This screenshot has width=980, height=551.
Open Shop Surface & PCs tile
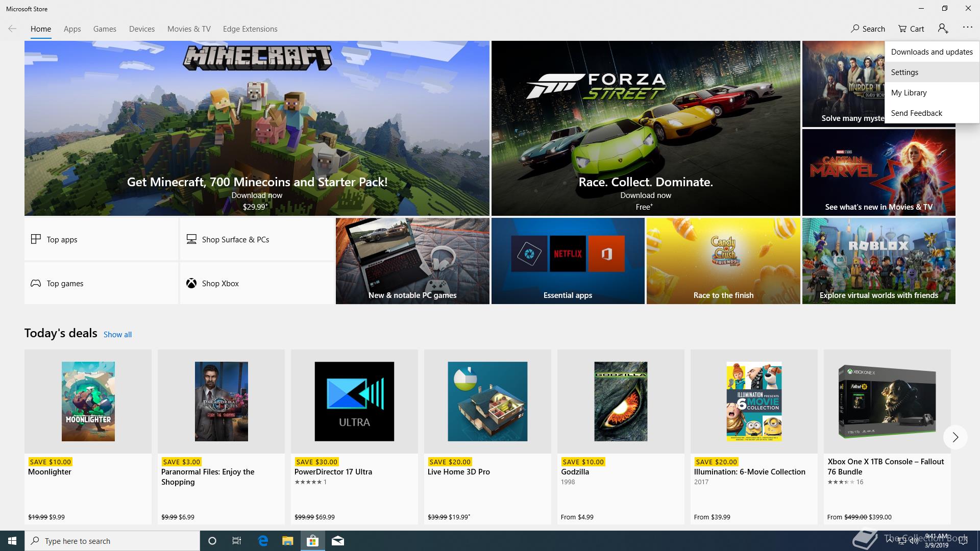pyautogui.click(x=257, y=239)
